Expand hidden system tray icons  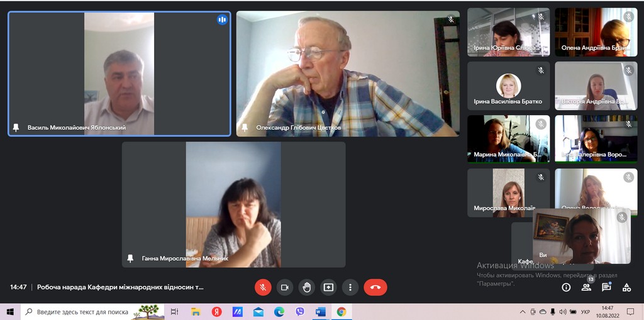pyautogui.click(x=523, y=311)
